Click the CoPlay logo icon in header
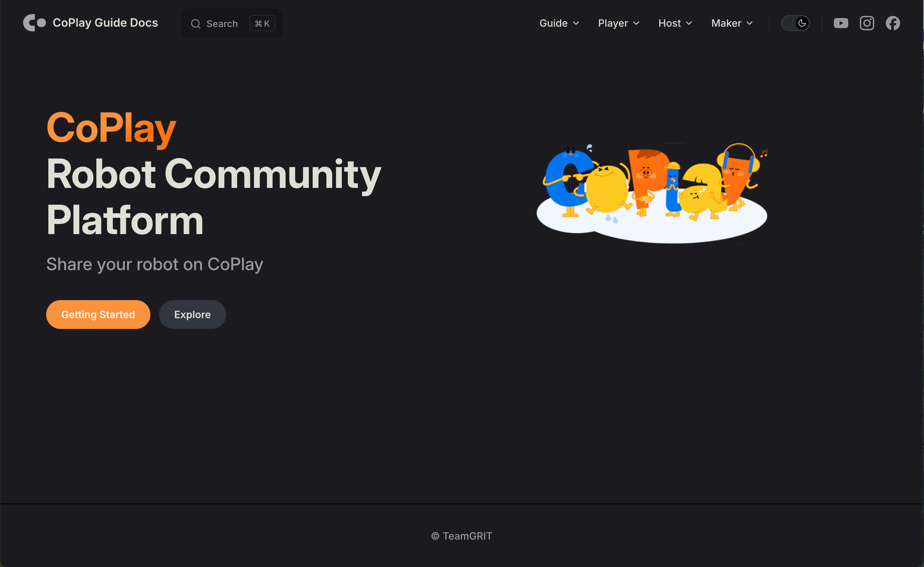This screenshot has width=924, height=567. pyautogui.click(x=35, y=23)
